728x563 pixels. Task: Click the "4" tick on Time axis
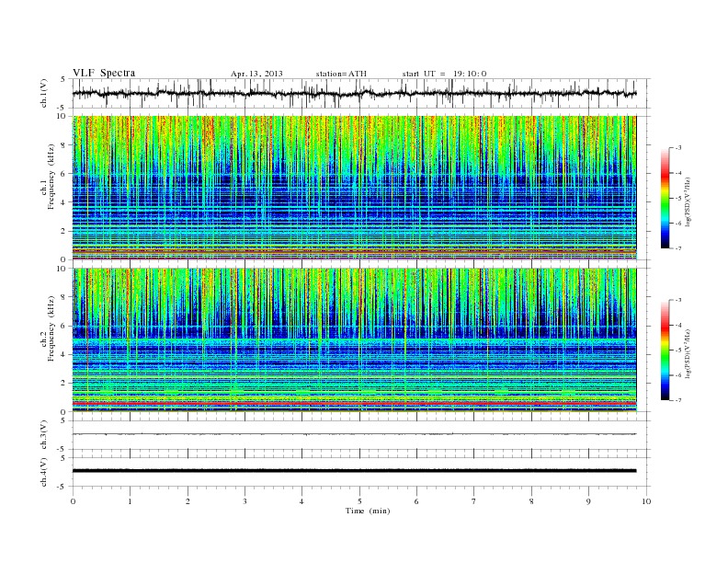click(x=301, y=501)
